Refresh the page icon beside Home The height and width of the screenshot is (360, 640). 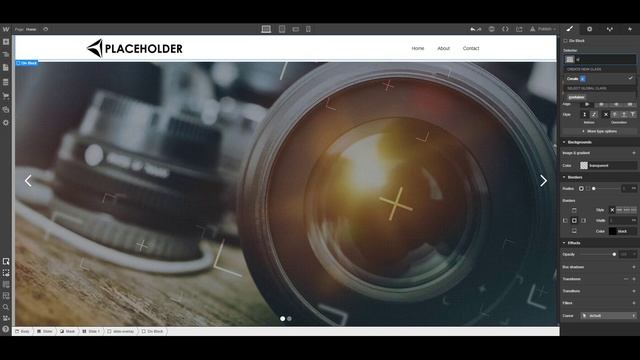click(46, 29)
